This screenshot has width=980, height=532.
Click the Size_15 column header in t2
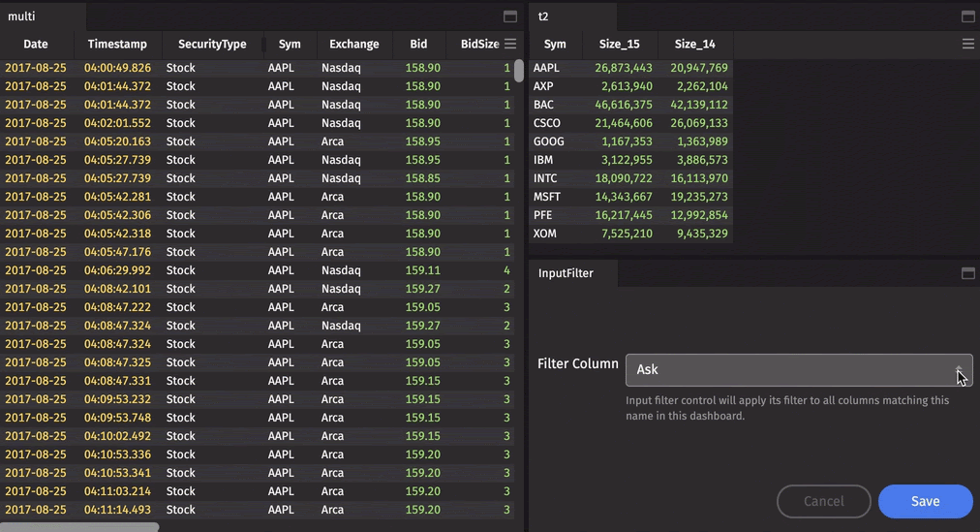pos(620,45)
